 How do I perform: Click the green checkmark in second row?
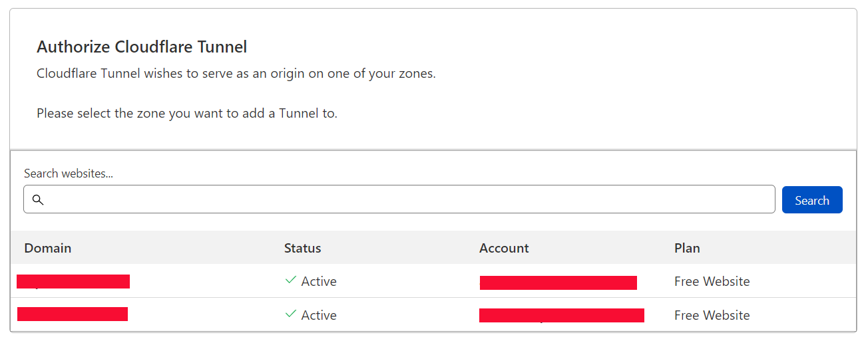click(x=290, y=314)
